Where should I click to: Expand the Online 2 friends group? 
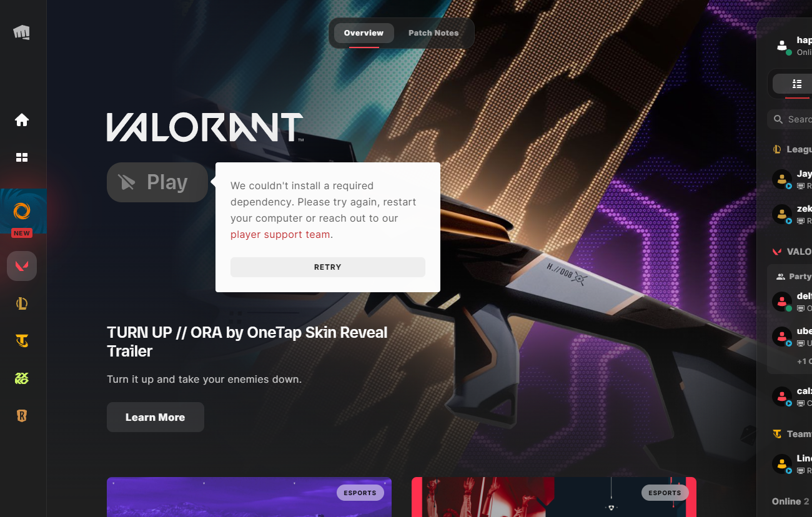[791, 501]
